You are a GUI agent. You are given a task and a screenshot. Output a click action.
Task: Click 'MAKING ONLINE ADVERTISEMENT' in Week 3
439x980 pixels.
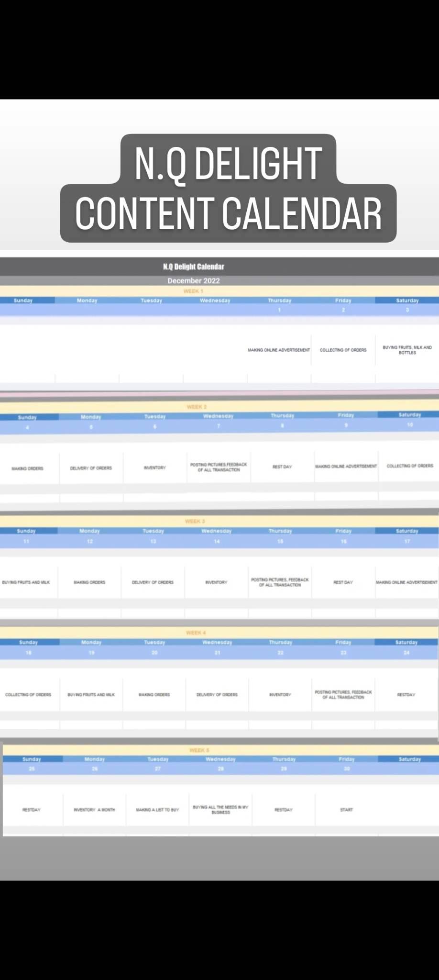tap(406, 582)
